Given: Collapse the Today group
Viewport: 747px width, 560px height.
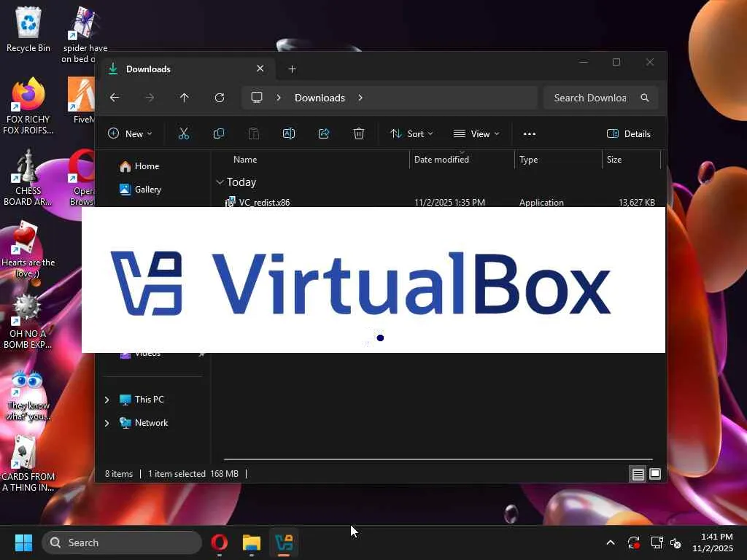Looking at the screenshot, I should click(220, 182).
